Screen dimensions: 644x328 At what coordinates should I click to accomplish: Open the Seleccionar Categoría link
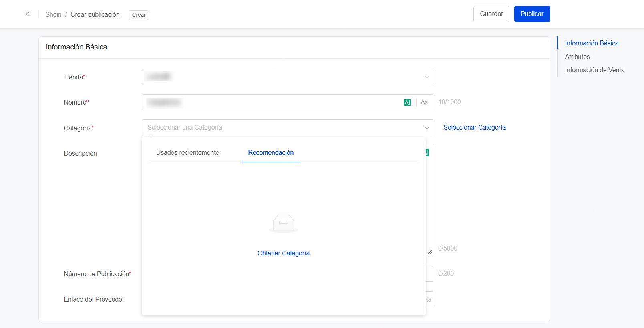[474, 127]
